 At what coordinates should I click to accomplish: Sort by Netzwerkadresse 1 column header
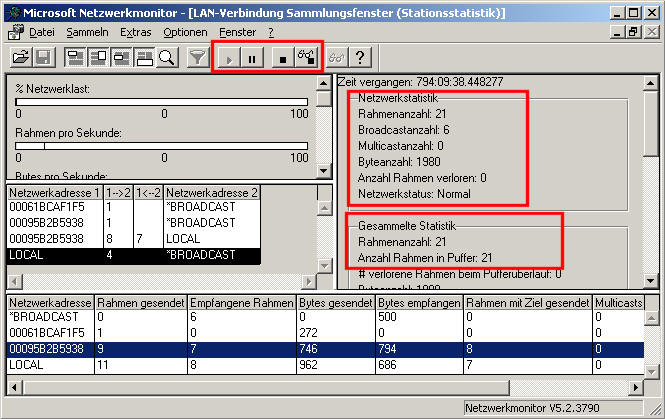click(x=55, y=193)
